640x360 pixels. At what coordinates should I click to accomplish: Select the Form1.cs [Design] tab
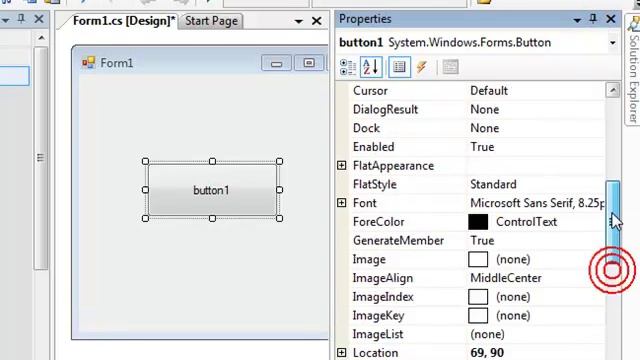click(124, 21)
